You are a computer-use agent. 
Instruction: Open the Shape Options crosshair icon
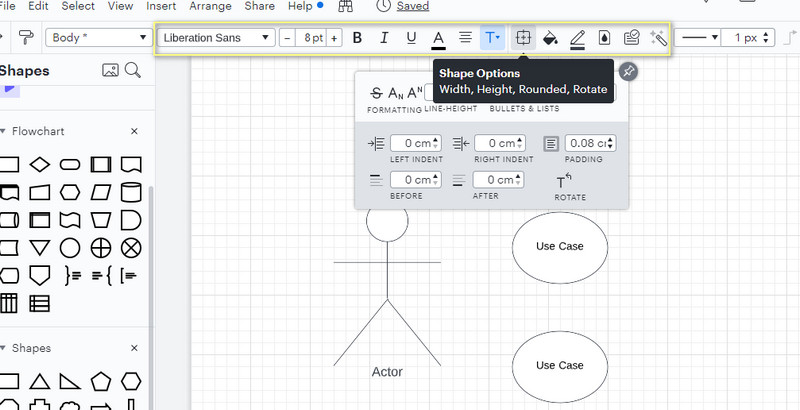tap(523, 38)
